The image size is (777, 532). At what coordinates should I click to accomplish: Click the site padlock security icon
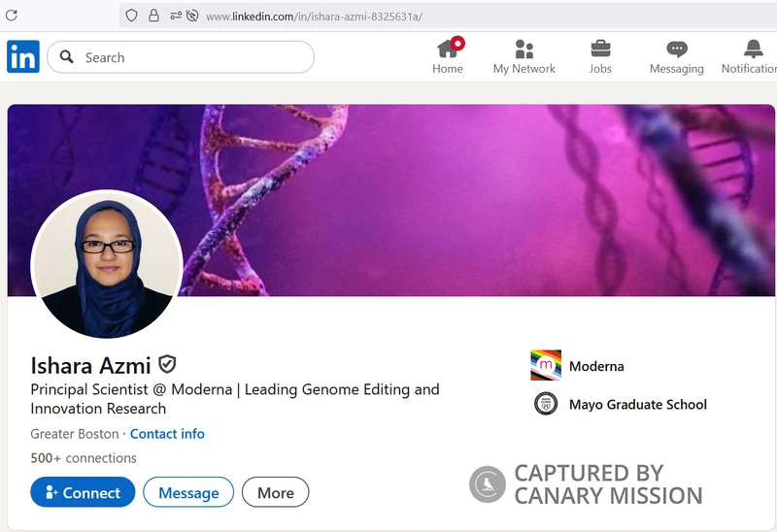point(154,16)
